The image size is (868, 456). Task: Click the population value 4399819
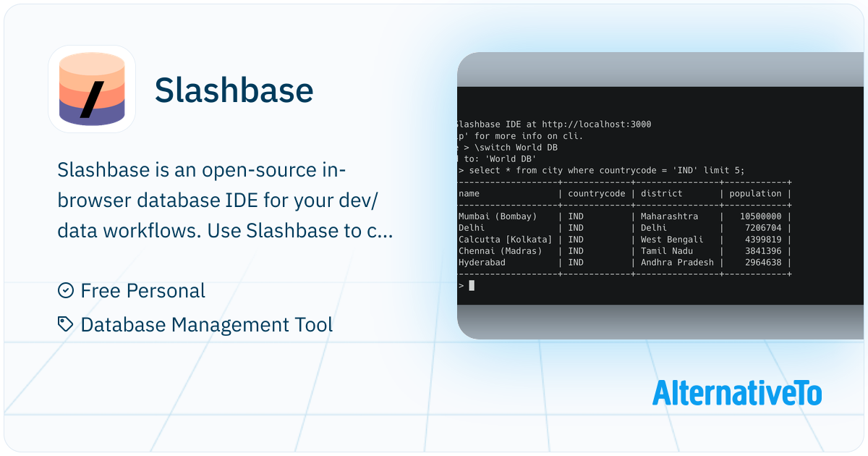pos(763,240)
